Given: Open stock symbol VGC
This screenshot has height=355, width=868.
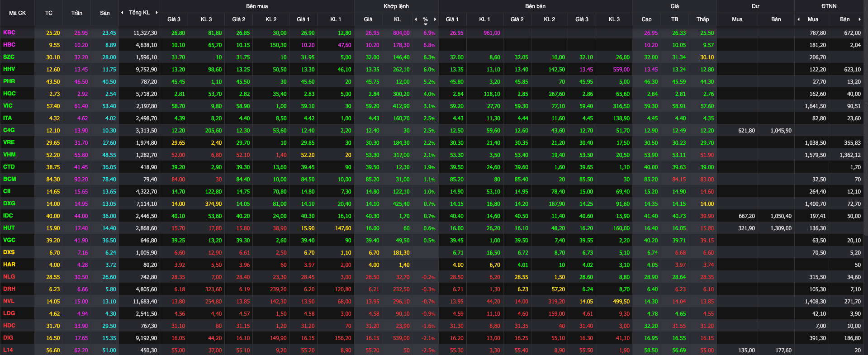Looking at the screenshot, I should click(9, 240).
